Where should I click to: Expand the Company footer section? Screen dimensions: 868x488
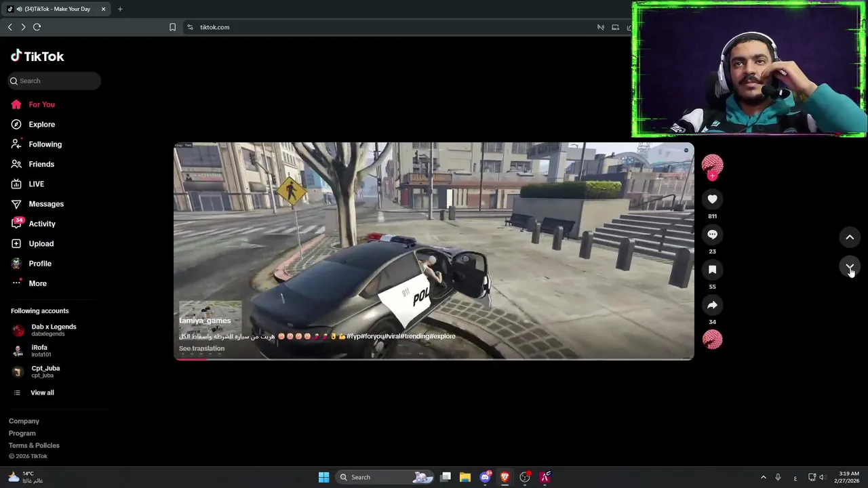pyautogui.click(x=24, y=421)
